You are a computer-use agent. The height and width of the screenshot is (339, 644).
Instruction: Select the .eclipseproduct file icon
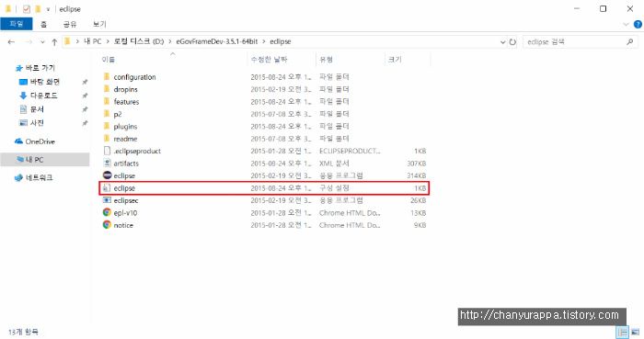click(x=107, y=151)
